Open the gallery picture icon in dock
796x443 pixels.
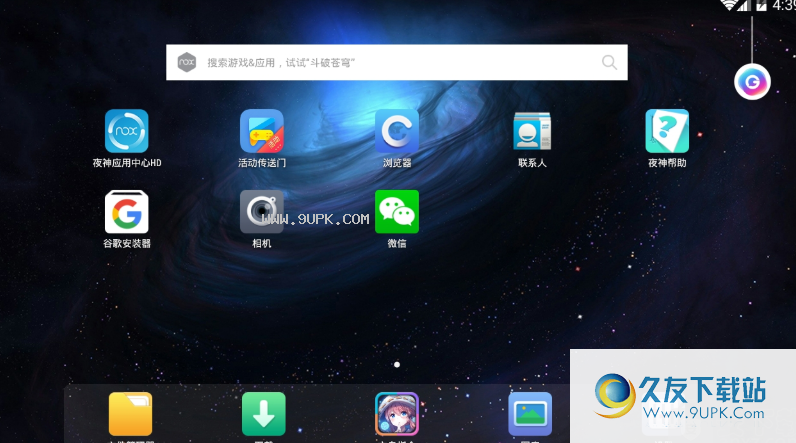[530, 414]
